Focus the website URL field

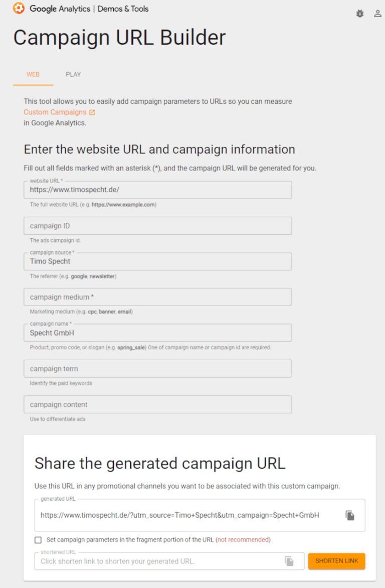(x=158, y=190)
